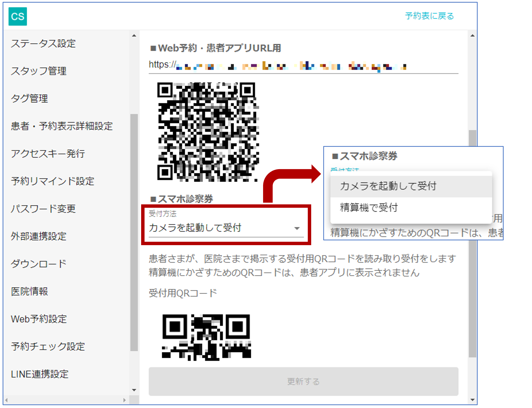This screenshot has height=408, width=532.
Task: Click main content scrollbar down arrow
Action: coord(472,400)
